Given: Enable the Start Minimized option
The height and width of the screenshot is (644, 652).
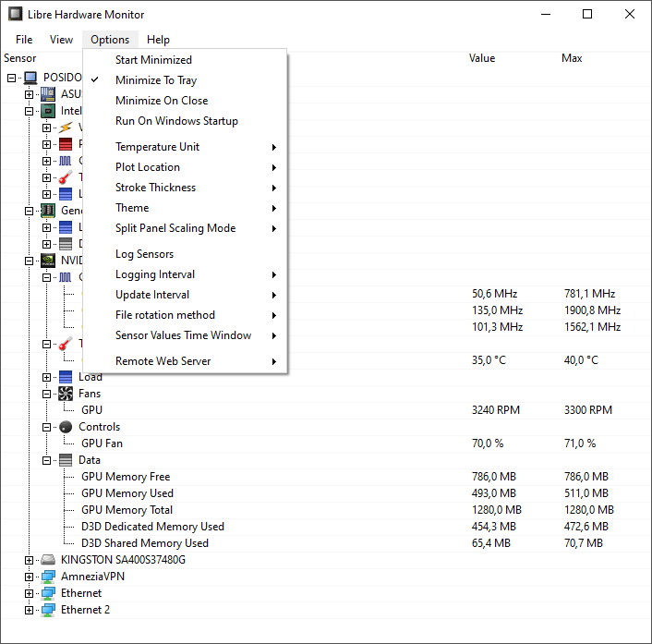Looking at the screenshot, I should click(185, 60).
